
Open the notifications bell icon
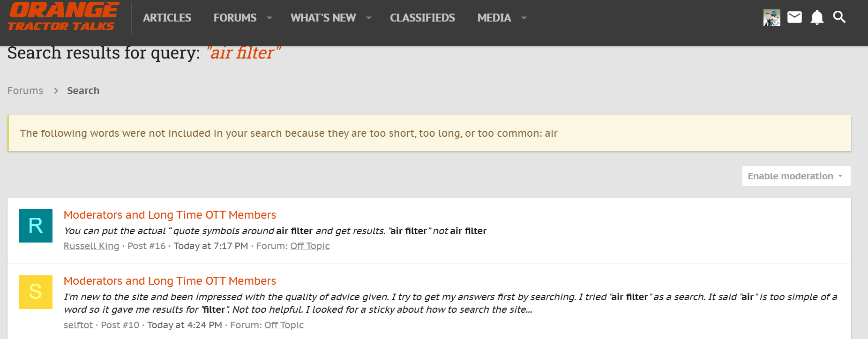(817, 17)
